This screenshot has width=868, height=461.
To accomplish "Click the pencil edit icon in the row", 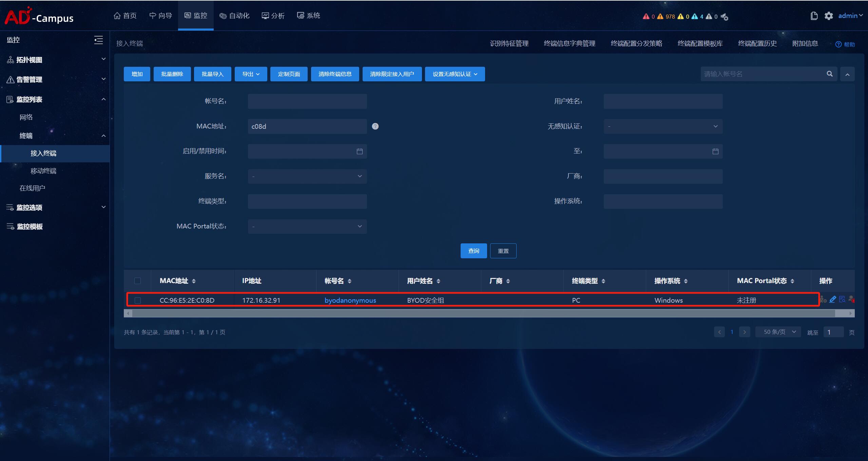I will (832, 299).
